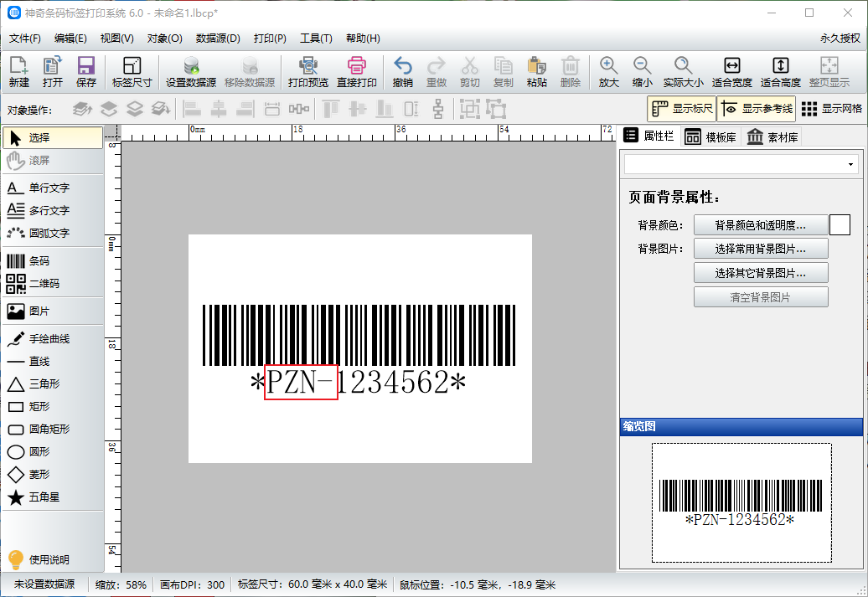
Task: Toggle 显示参考线 show guide lines
Action: pos(757,109)
